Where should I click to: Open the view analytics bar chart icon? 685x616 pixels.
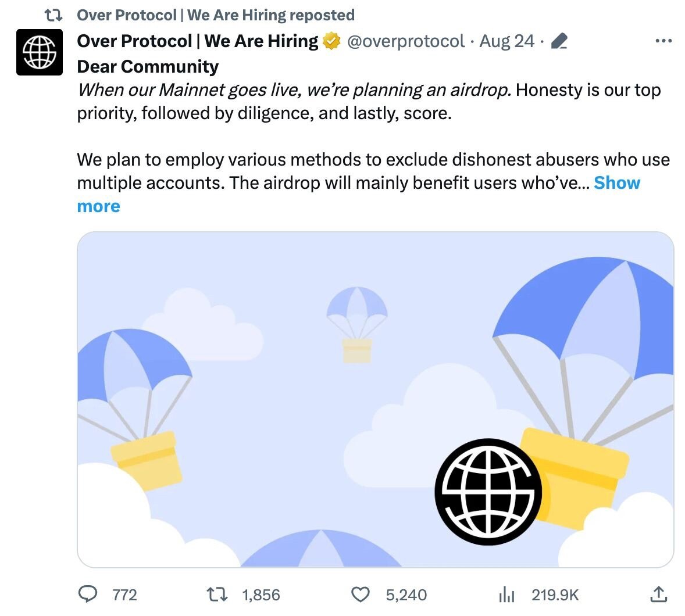pos(507,594)
